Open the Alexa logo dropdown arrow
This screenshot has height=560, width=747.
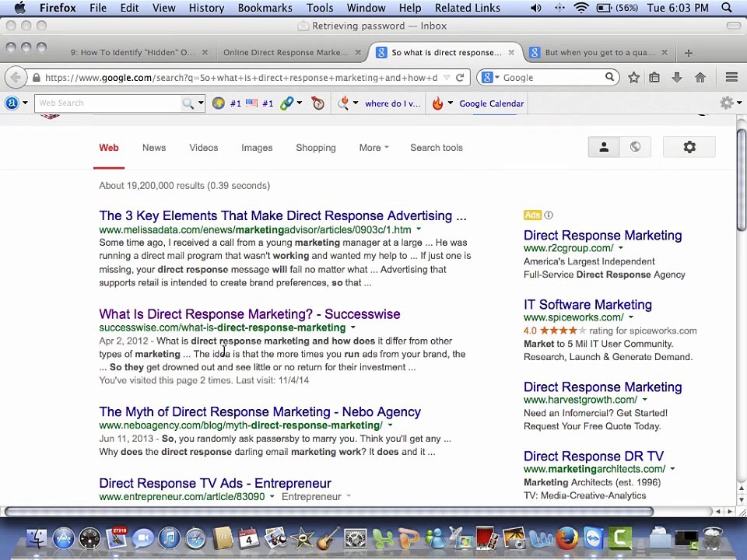[25, 103]
